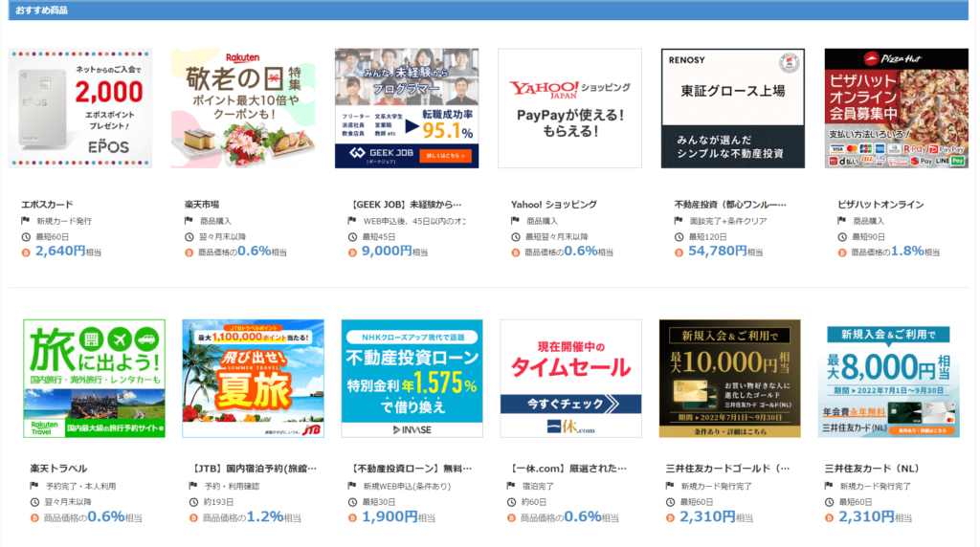Open the Yahoo! Japan shopping banner
The image size is (980, 547).
[x=569, y=108]
